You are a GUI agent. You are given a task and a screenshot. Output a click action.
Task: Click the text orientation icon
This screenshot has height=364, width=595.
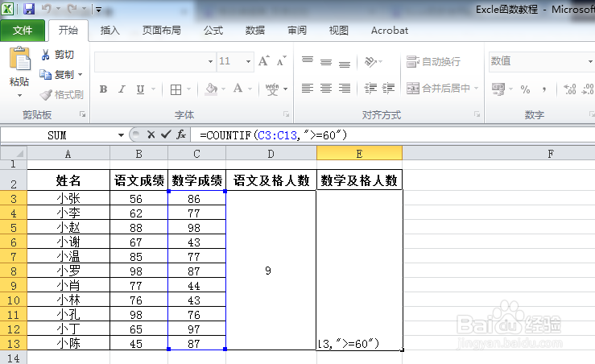pos(370,61)
